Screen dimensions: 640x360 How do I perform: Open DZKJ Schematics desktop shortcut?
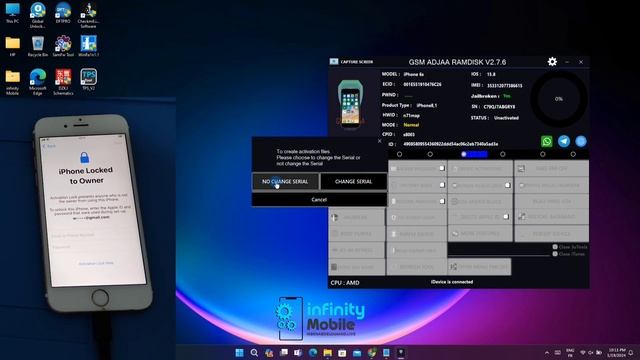63,82
